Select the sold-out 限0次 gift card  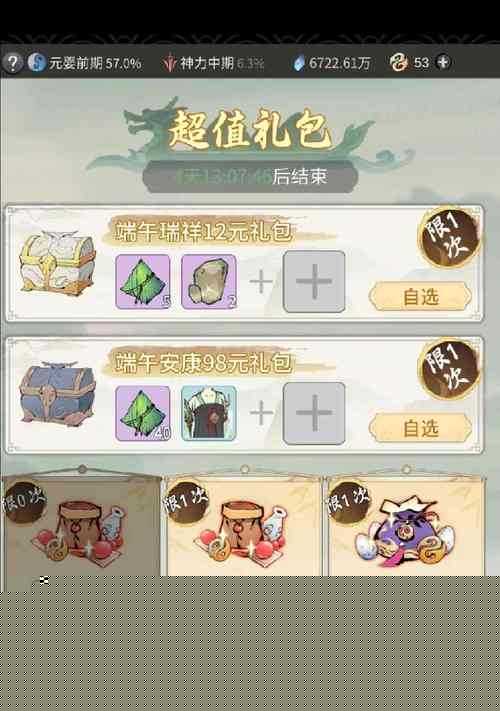pos(81,526)
